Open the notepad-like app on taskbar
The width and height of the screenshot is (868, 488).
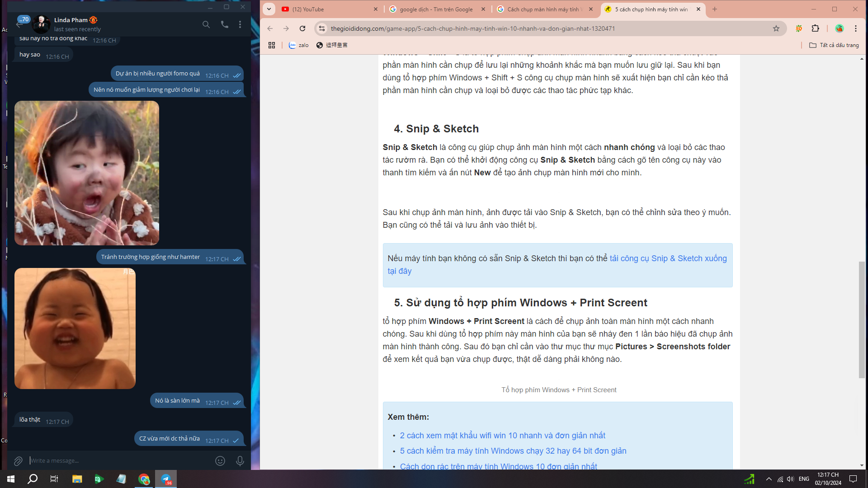(x=121, y=479)
